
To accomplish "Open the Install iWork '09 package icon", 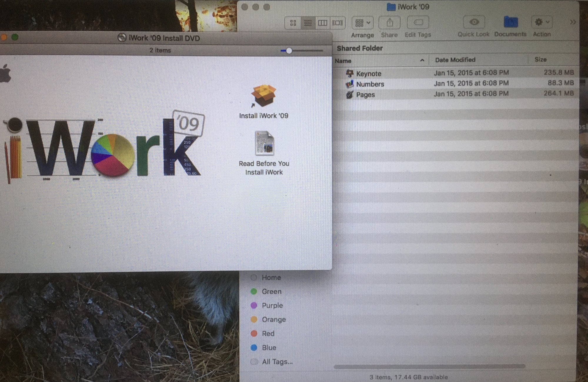I will (263, 96).
